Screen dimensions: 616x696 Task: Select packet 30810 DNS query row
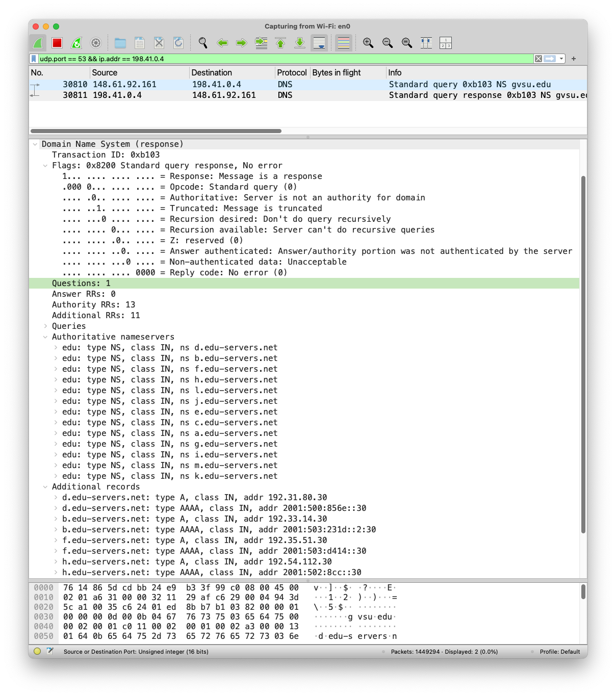coord(308,84)
